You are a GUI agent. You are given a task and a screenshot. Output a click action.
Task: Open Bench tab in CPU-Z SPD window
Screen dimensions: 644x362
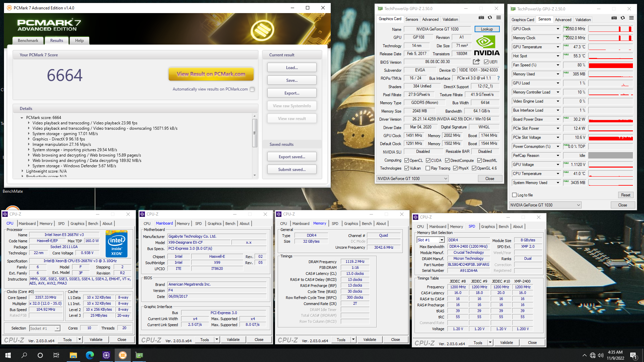pyautogui.click(x=503, y=227)
